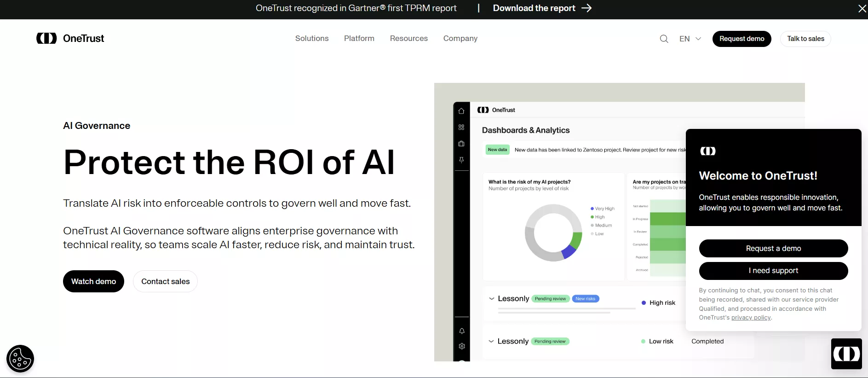
Task: Click the Pending review tag beside New risks
Action: (x=551, y=299)
